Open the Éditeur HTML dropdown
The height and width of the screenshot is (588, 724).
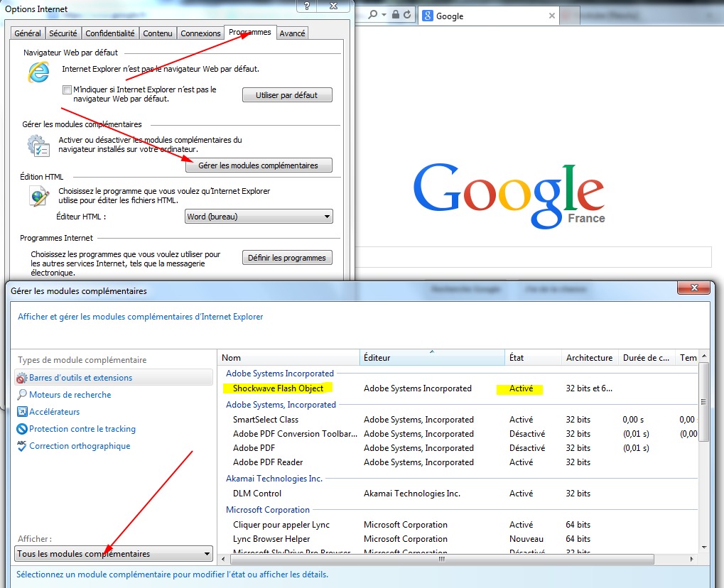coord(259,217)
